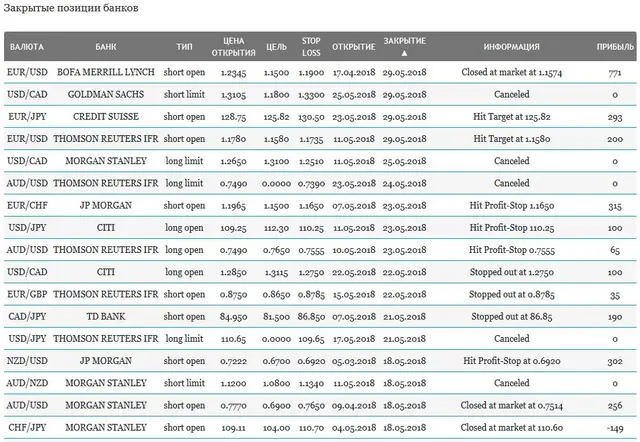640x442 pixels.
Task: Select BOFA MERRILL LYNCH bank cell
Action: pyautogui.click(x=106, y=72)
